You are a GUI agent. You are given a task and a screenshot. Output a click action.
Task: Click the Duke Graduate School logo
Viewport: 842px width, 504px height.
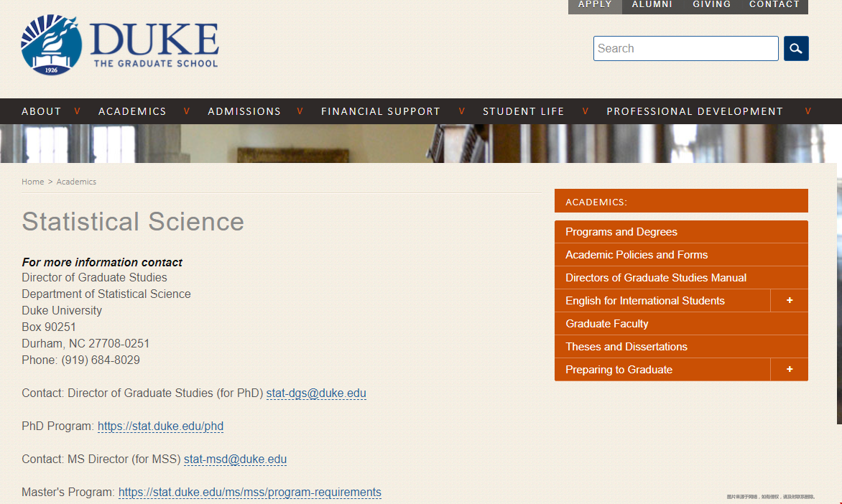(119, 45)
